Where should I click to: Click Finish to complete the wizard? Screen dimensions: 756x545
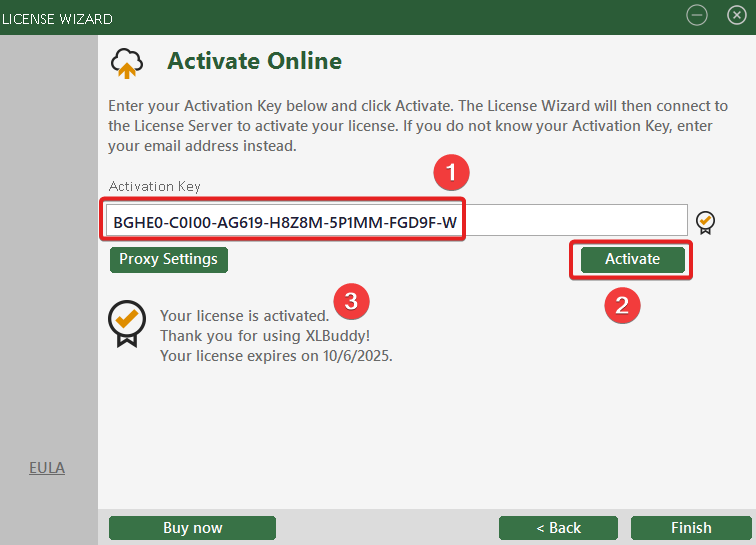click(691, 528)
